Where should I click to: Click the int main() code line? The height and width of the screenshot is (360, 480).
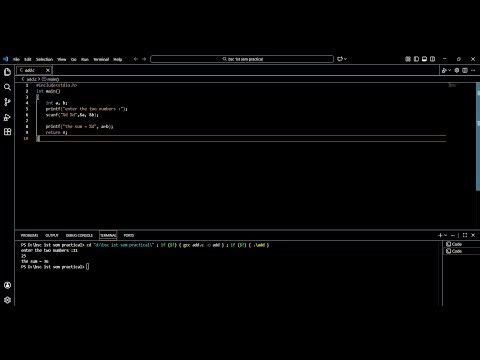tap(48, 91)
